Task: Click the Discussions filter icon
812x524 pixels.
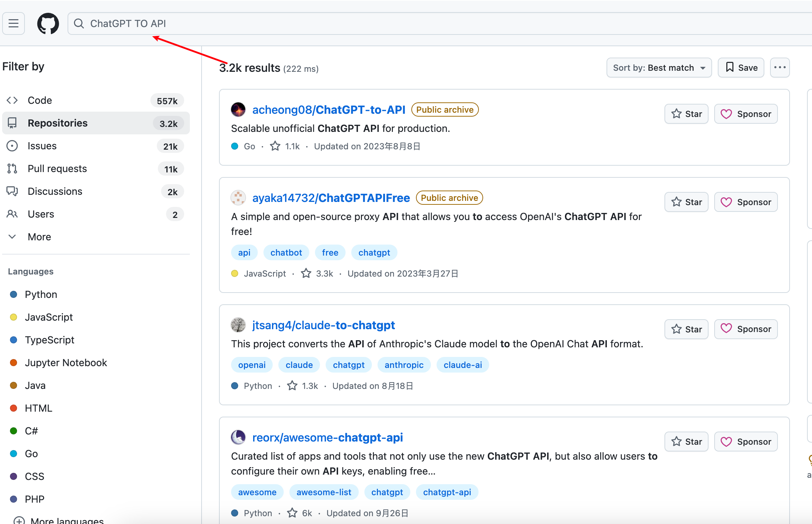Action: [12, 191]
